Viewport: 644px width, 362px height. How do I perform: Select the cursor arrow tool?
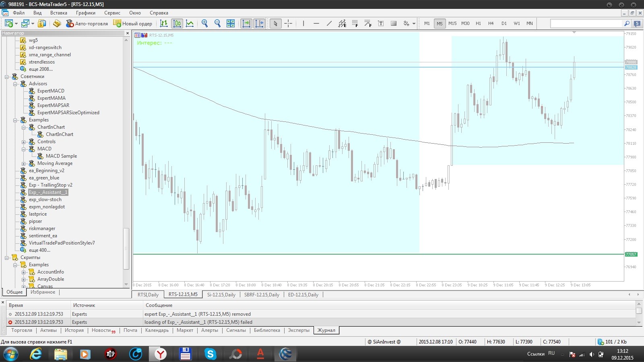[275, 23]
